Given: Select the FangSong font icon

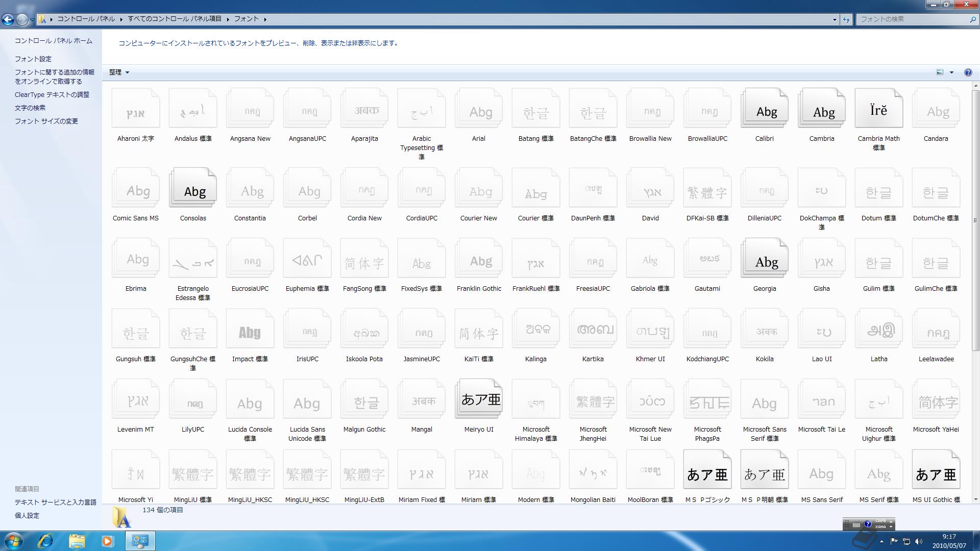Looking at the screenshot, I should pos(364,258).
